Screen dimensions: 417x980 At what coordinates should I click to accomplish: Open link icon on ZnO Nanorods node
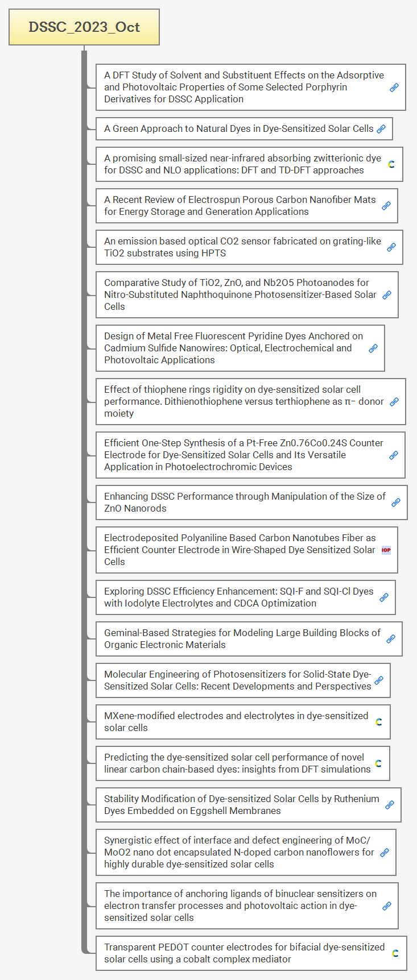point(395,503)
